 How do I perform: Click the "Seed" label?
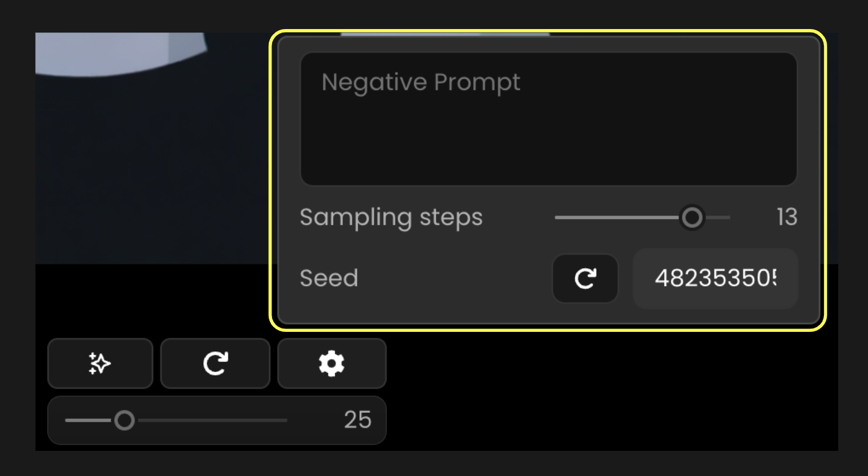coord(328,278)
